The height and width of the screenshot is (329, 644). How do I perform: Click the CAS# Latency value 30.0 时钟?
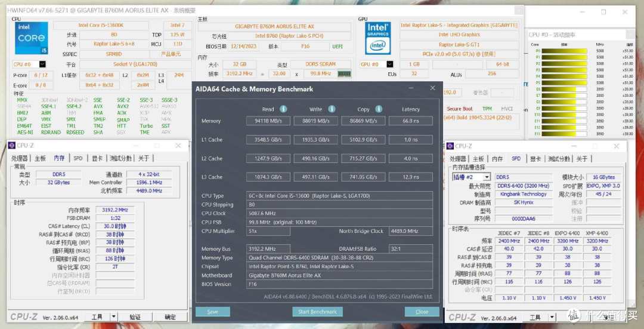(115, 226)
